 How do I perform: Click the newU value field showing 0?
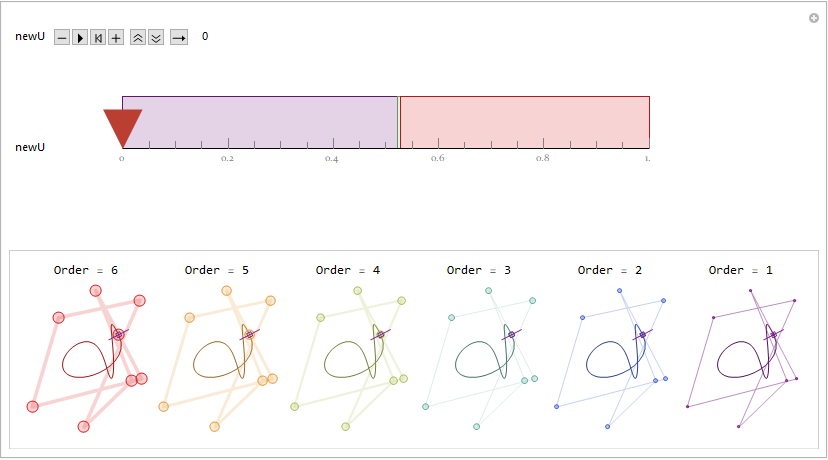205,36
